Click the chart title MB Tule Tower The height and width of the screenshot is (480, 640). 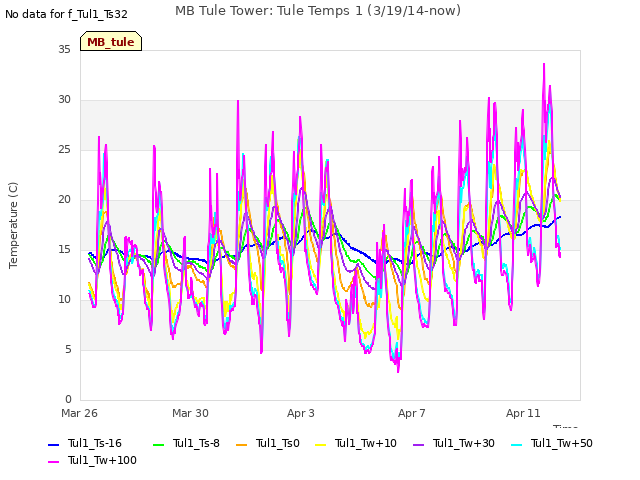(318, 10)
